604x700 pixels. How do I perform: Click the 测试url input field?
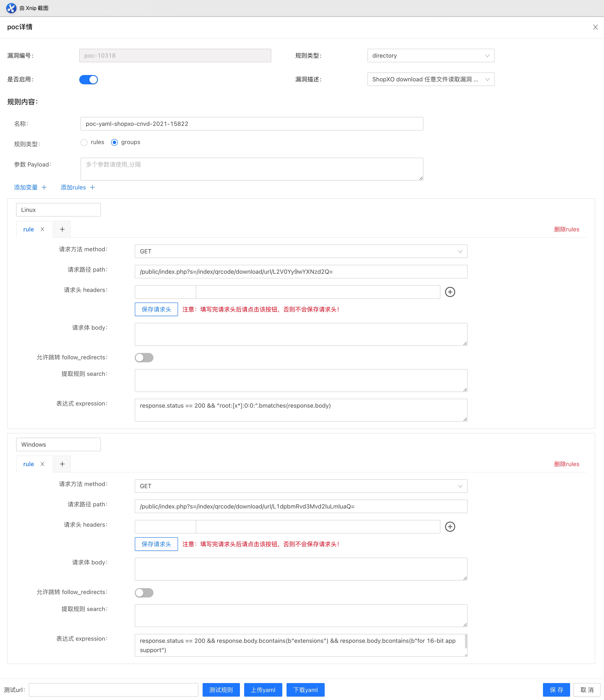[x=114, y=690]
